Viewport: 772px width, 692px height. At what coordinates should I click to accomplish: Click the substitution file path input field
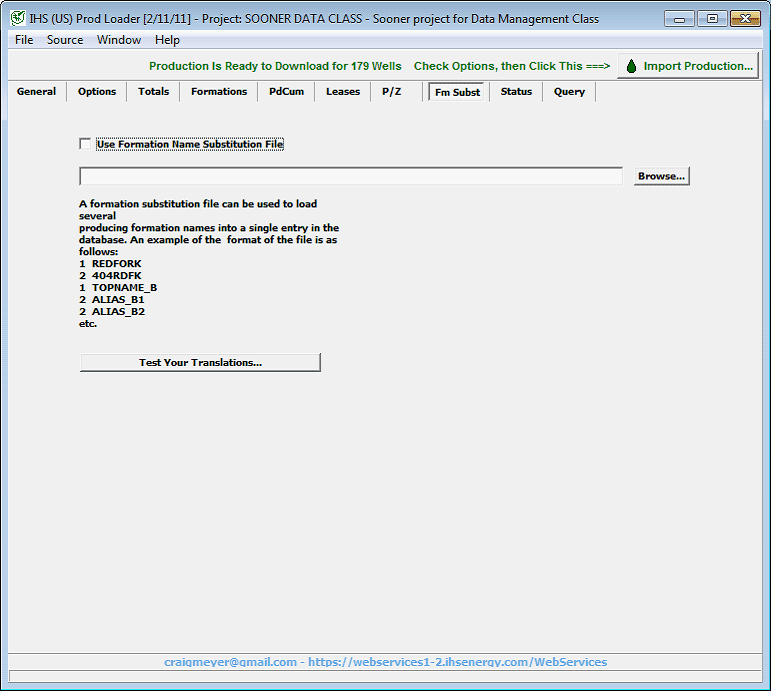click(x=350, y=176)
